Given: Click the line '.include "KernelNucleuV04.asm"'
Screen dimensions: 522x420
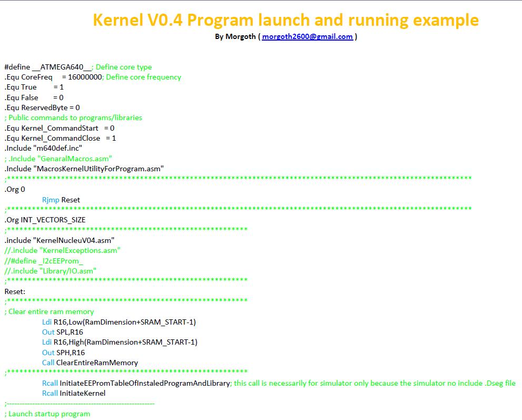Looking at the screenshot, I should pyautogui.click(x=60, y=240).
